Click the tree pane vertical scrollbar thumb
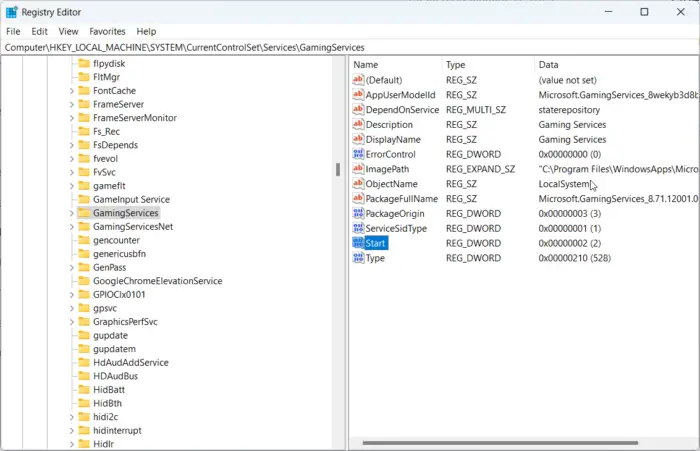This screenshot has height=451, width=700. point(338,170)
